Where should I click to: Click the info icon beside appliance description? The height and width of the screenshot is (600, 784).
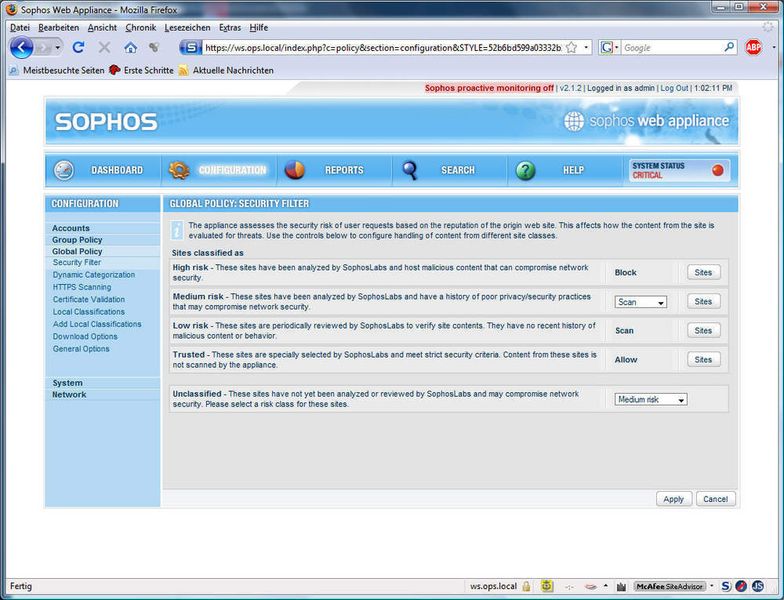(177, 230)
